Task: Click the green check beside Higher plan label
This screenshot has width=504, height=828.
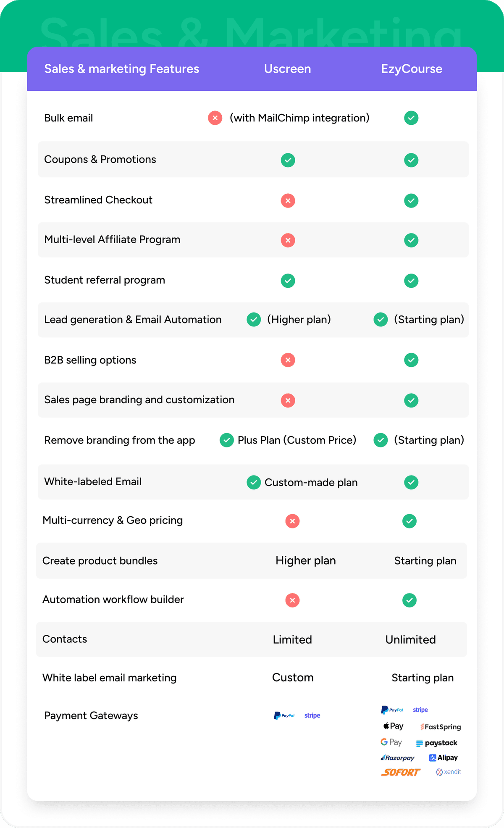Action: coord(254,320)
